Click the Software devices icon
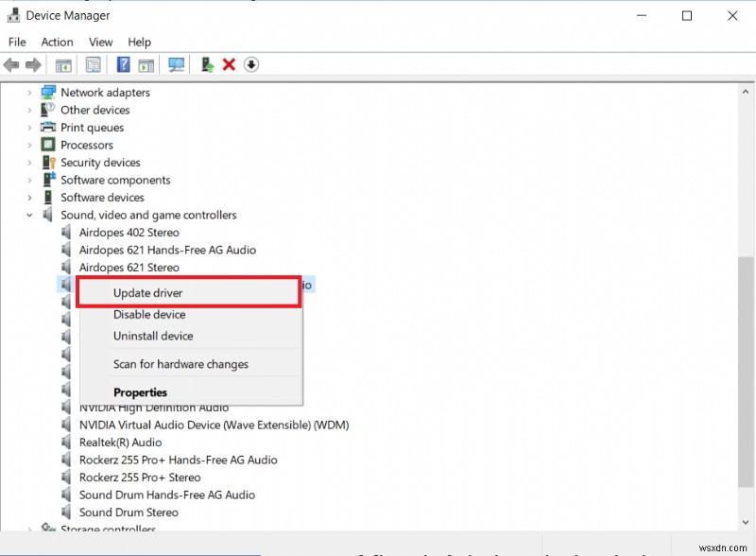 coord(48,197)
